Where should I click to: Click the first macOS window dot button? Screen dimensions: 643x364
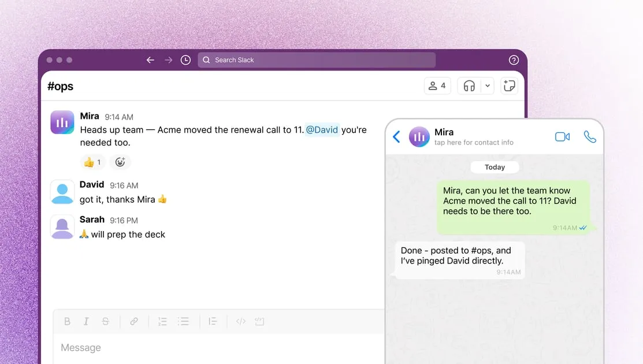(x=49, y=60)
